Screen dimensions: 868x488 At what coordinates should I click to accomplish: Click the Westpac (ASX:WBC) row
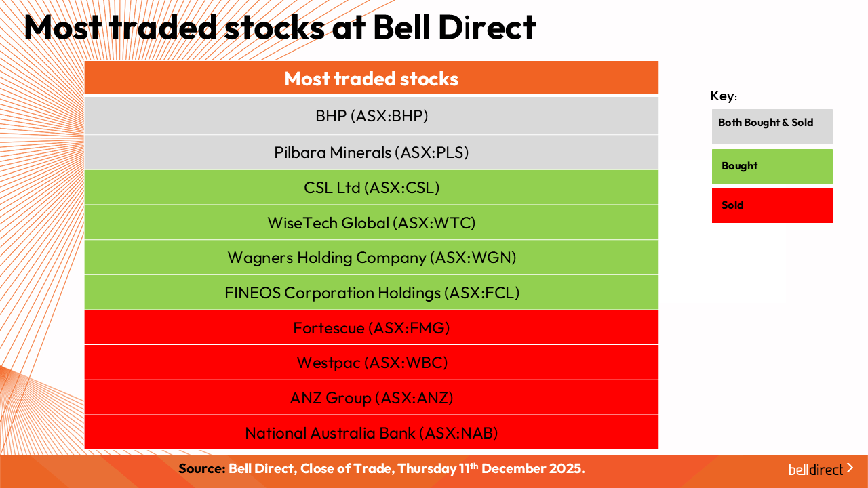[x=371, y=363]
